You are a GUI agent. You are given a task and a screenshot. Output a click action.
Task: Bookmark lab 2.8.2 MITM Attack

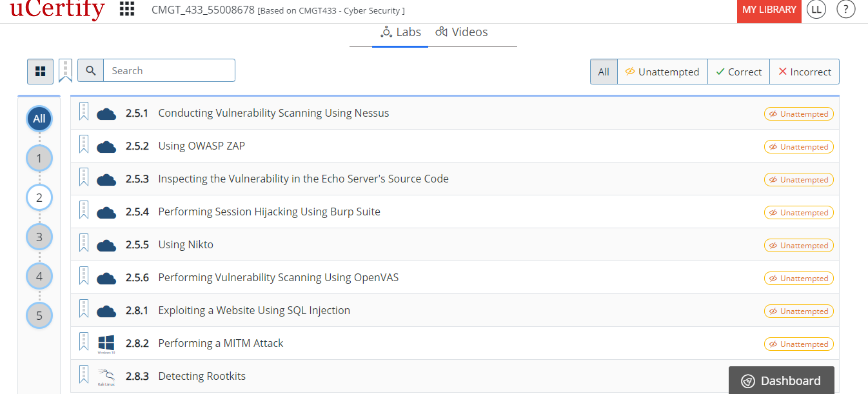(x=83, y=342)
